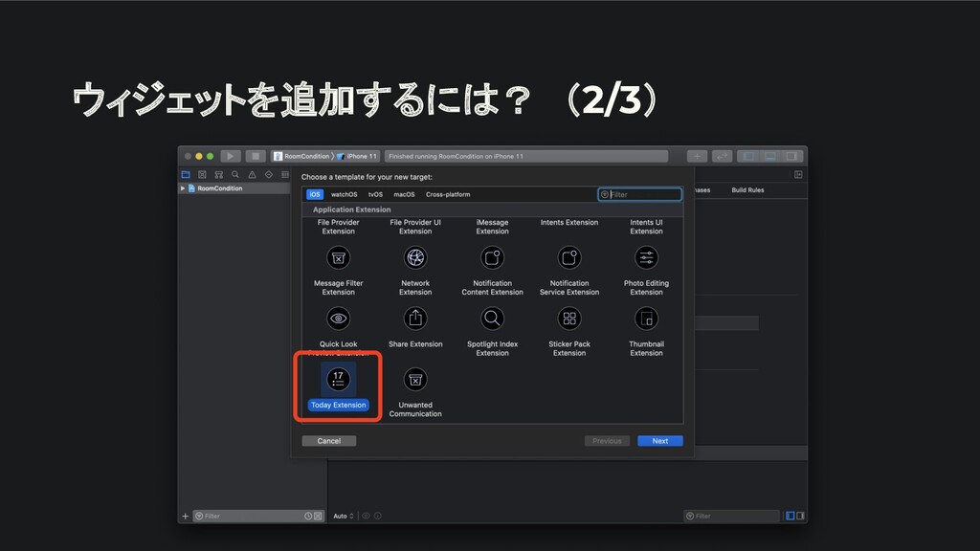Click the disabled Previous button
The width and height of the screenshot is (980, 551).
tap(607, 441)
